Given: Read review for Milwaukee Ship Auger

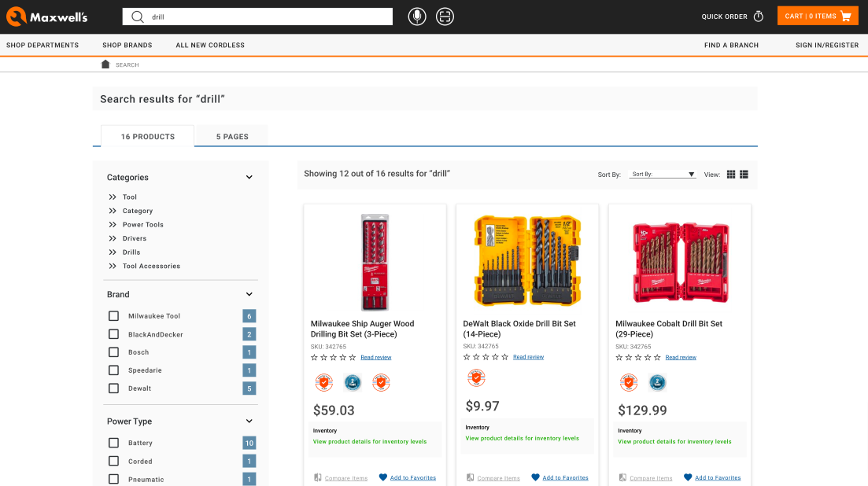Looking at the screenshot, I should tap(376, 357).
